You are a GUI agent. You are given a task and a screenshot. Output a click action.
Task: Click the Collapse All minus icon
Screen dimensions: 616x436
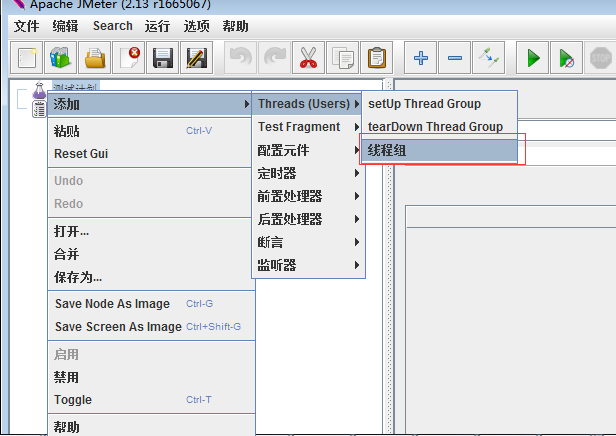(x=455, y=58)
